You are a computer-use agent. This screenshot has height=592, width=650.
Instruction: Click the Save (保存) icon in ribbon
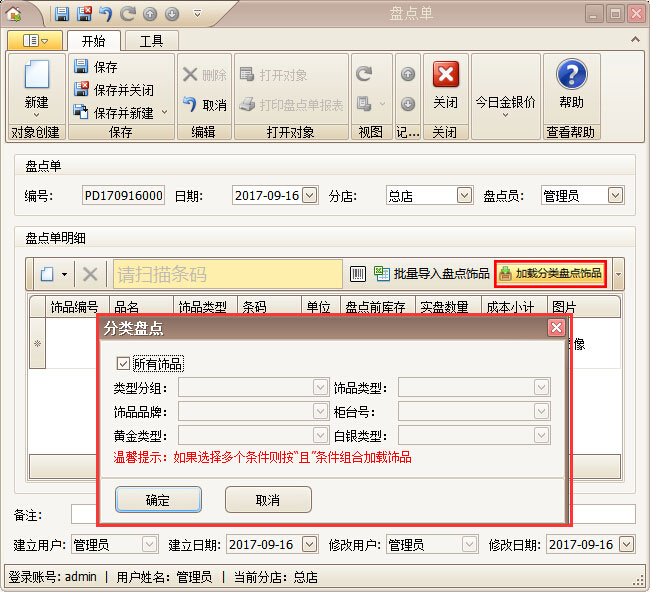tap(81, 67)
